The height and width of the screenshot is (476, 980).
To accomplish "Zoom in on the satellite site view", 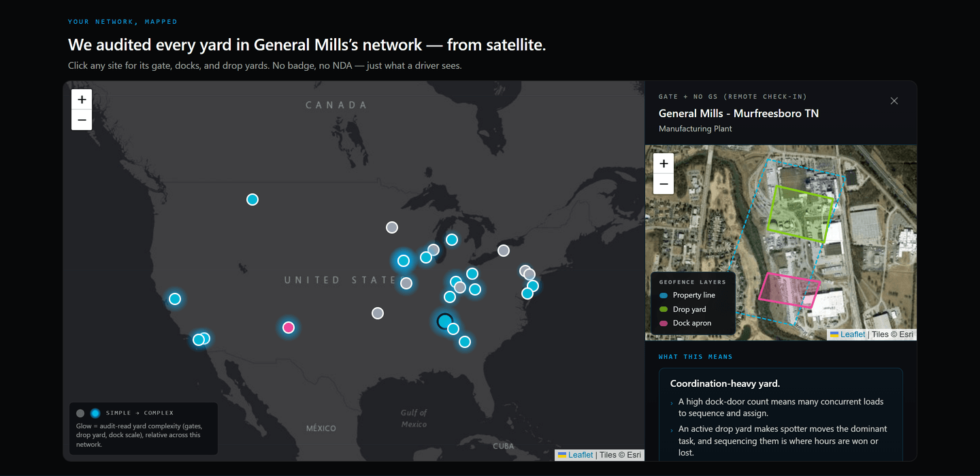I will pyautogui.click(x=664, y=163).
